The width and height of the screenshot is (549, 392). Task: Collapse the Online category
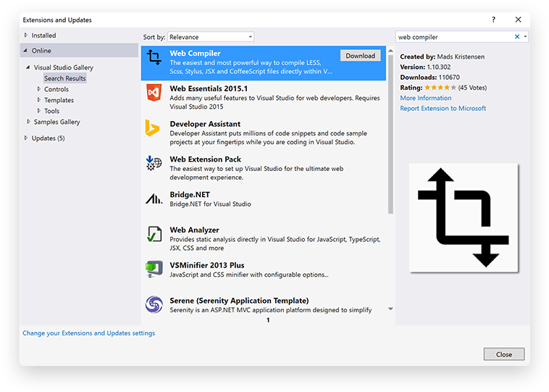25,51
